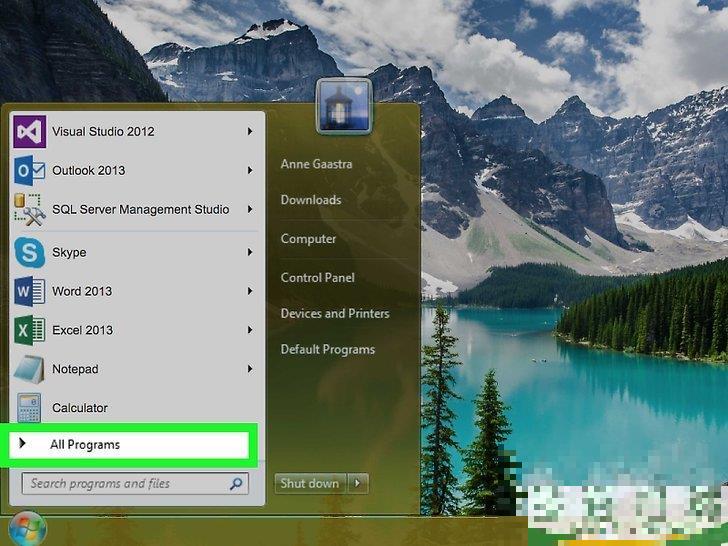
Task: Open the Downloads folder link
Action: [x=310, y=200]
